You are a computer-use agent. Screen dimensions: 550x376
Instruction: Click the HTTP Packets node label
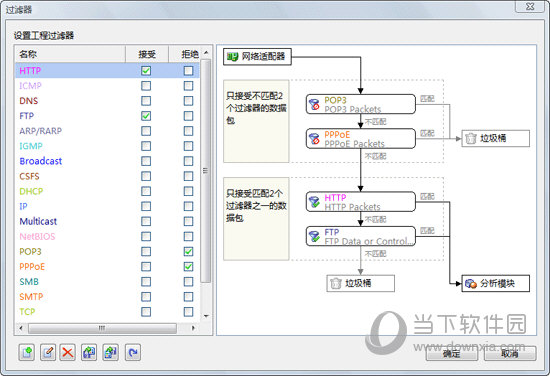tap(352, 207)
